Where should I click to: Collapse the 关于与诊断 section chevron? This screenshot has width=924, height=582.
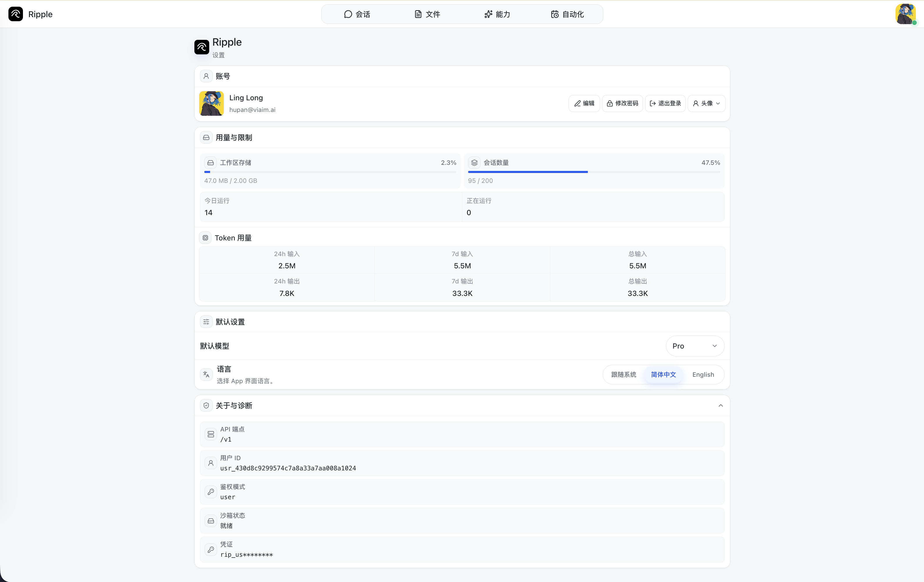[x=721, y=406]
